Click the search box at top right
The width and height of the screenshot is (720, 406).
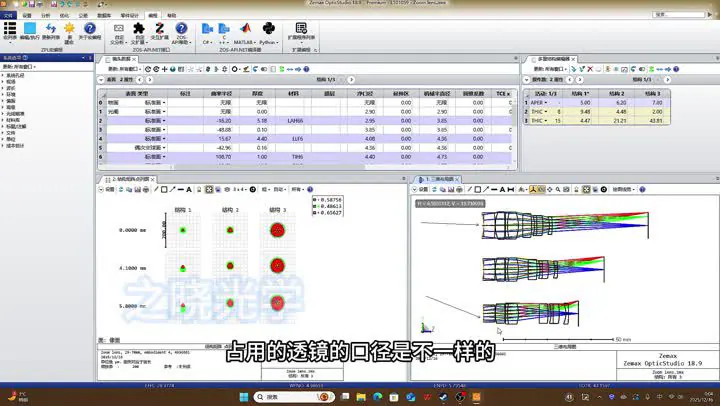click(679, 15)
